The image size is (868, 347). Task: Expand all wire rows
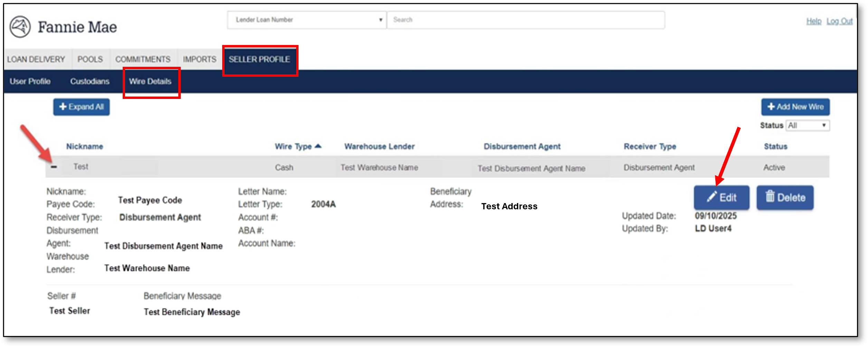point(81,107)
